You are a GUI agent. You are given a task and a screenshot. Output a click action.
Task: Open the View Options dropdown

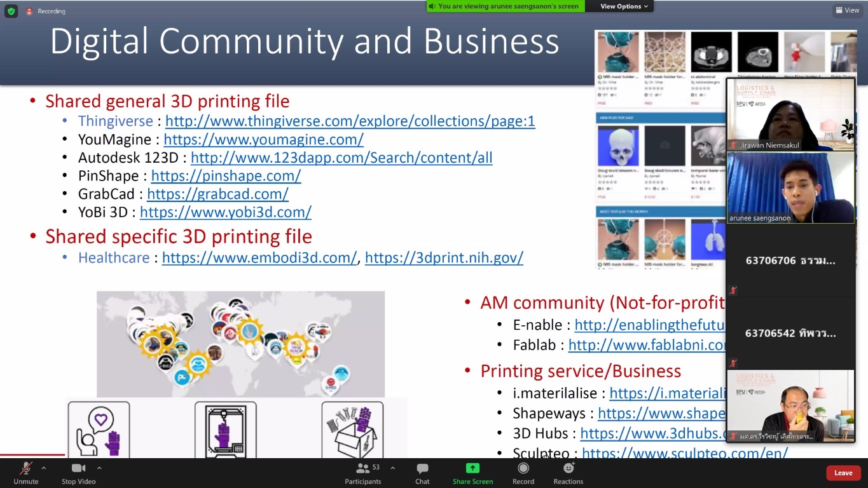pos(624,6)
